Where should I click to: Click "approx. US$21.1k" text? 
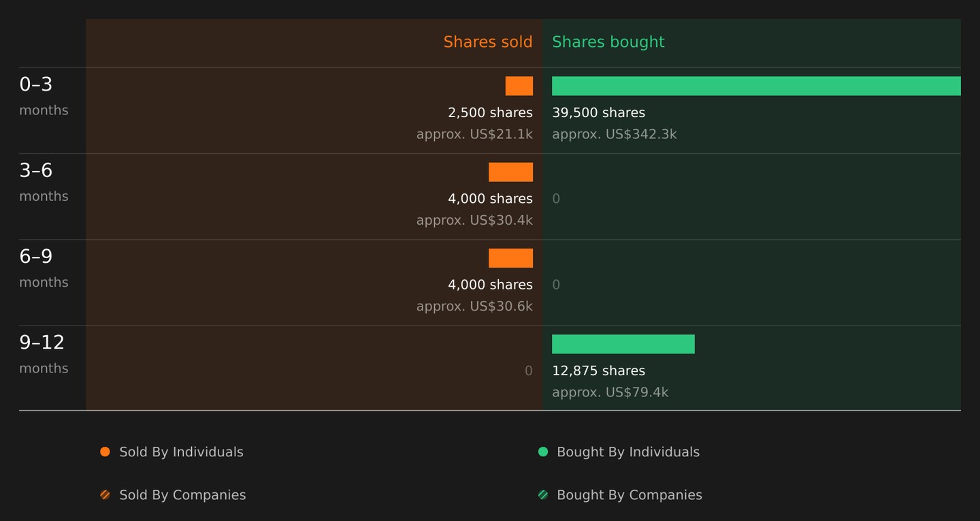pyautogui.click(x=474, y=134)
